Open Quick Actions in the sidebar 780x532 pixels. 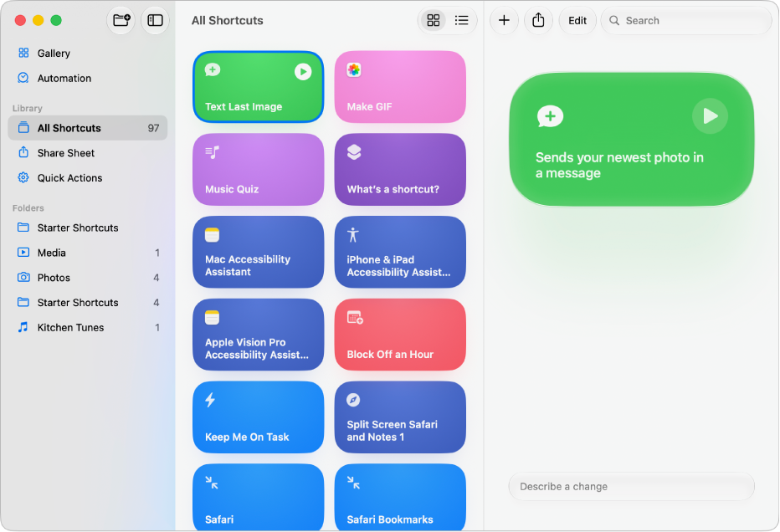(x=88, y=177)
